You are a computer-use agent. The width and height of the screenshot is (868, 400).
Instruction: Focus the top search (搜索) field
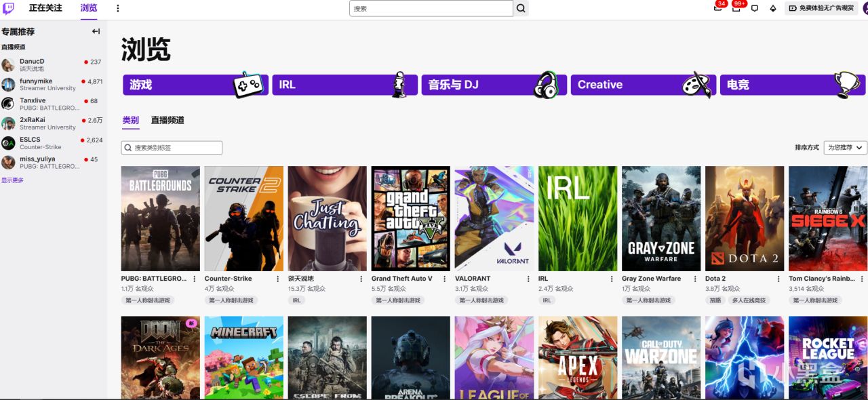431,9
